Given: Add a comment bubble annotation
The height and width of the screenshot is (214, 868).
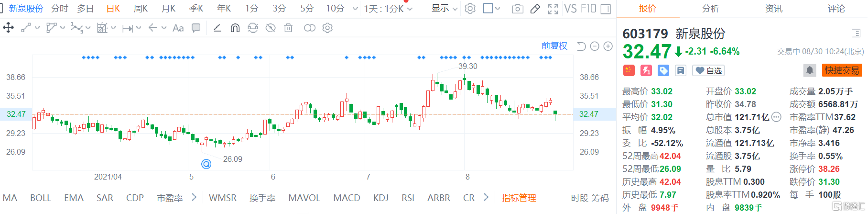Looking at the screenshot, I should coord(196,28).
